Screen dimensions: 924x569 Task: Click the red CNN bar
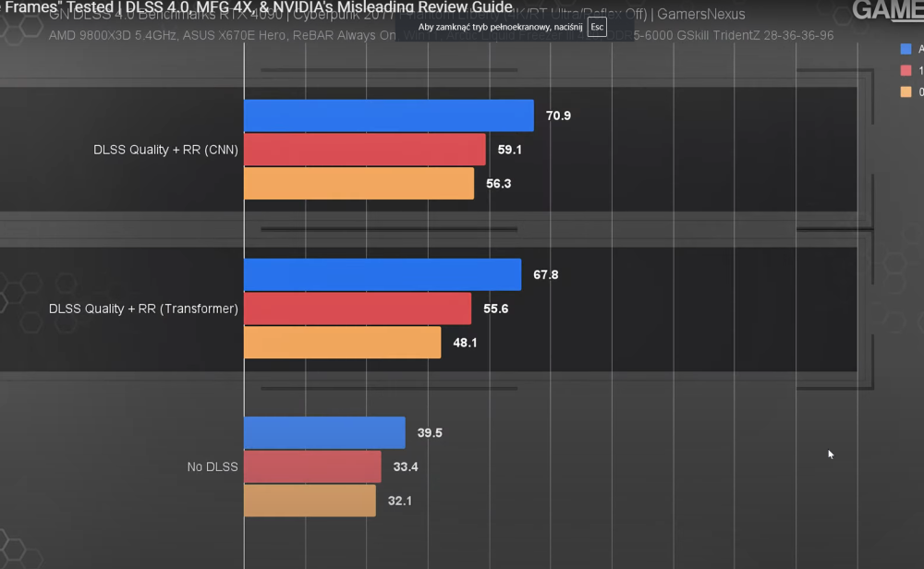pos(365,150)
